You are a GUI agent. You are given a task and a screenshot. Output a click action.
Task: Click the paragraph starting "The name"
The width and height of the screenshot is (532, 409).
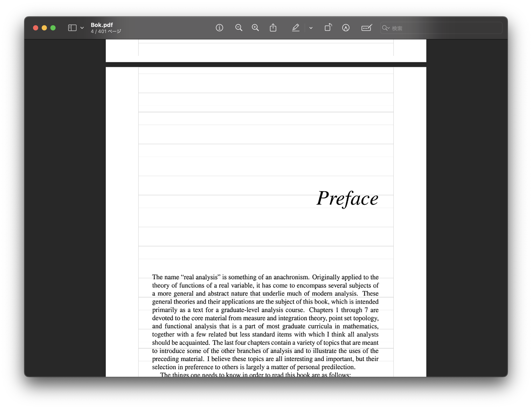pyautogui.click(x=265, y=322)
